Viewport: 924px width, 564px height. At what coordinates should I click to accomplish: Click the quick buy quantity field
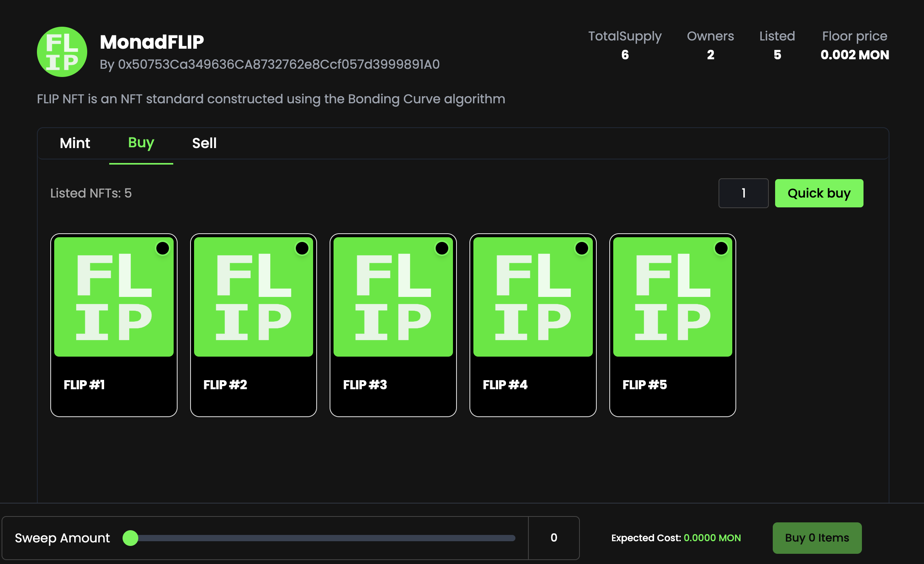(x=743, y=193)
